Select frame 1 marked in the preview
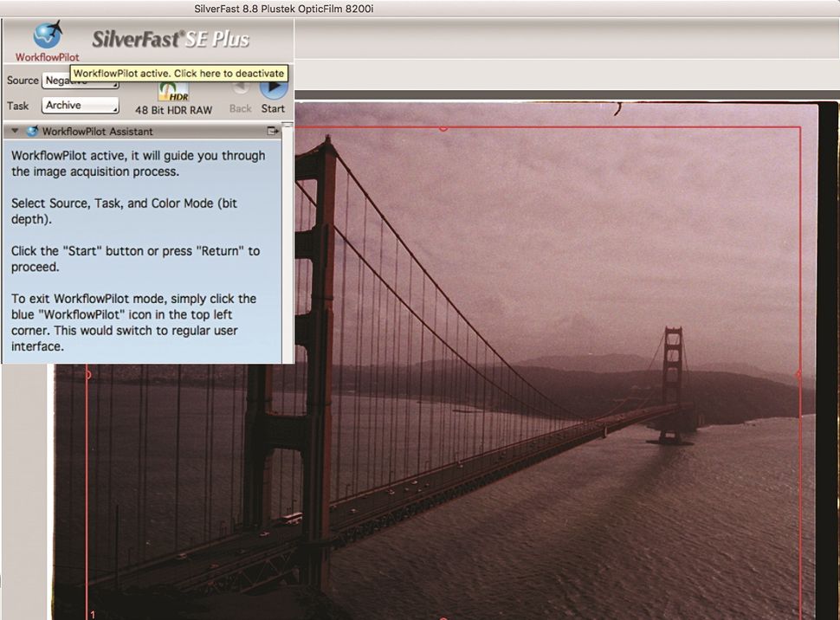This screenshot has height=620, width=840. (94, 612)
